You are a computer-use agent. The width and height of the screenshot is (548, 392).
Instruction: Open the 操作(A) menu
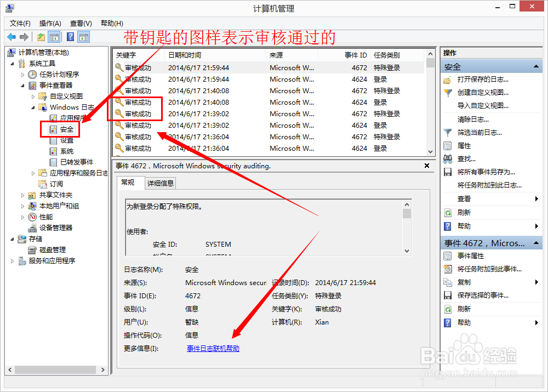point(50,24)
